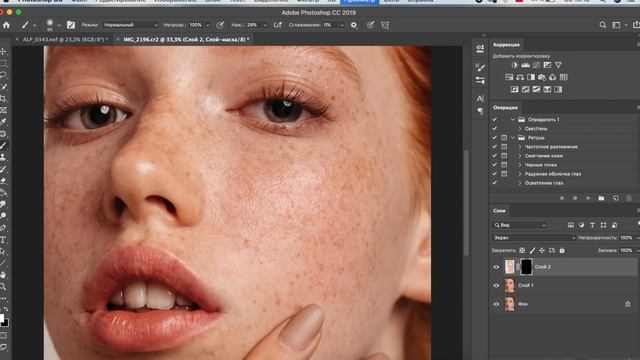Enable airbrush-style build-up icon
640x360 pixels.
point(278,25)
